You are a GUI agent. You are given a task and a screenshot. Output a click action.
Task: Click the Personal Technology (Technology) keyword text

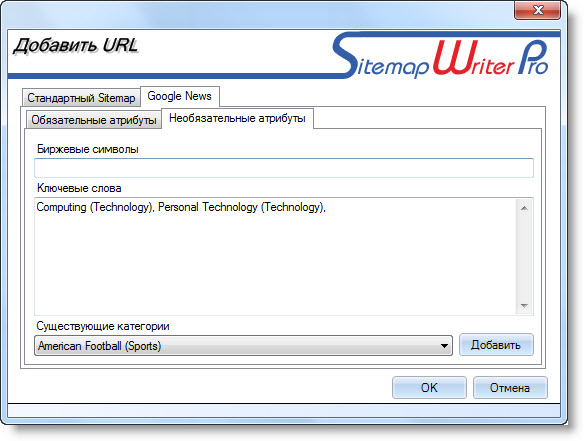tap(241, 207)
